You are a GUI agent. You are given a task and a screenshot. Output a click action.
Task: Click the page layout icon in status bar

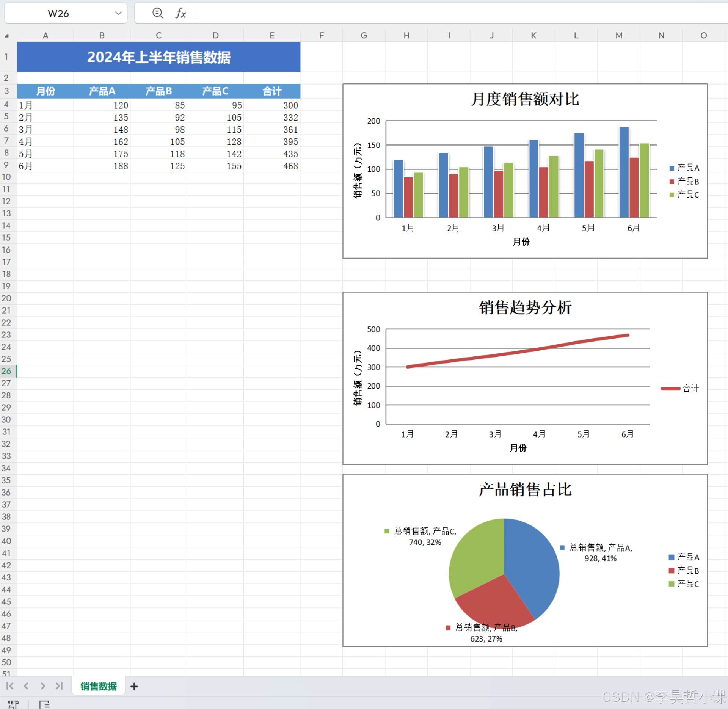tap(44, 704)
